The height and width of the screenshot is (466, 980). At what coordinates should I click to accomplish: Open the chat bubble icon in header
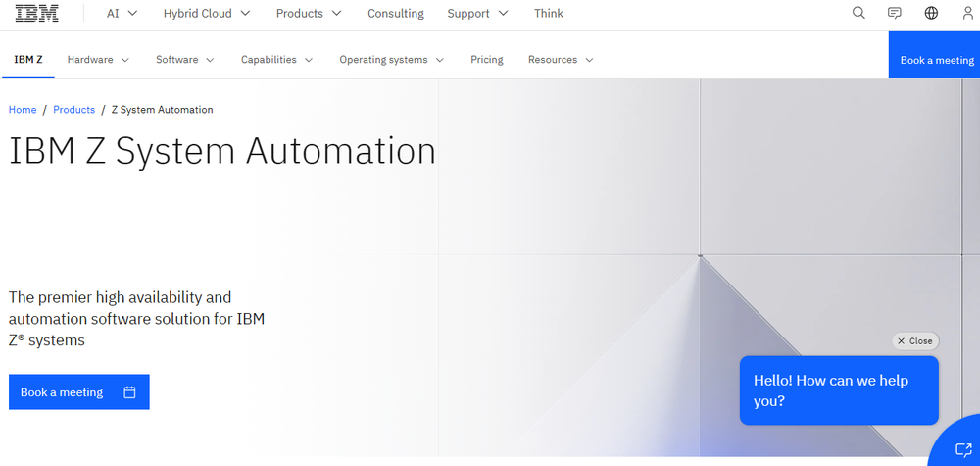(x=895, y=13)
